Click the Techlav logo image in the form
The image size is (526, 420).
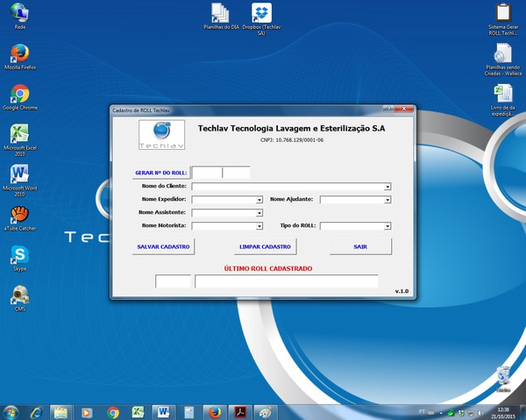161,135
